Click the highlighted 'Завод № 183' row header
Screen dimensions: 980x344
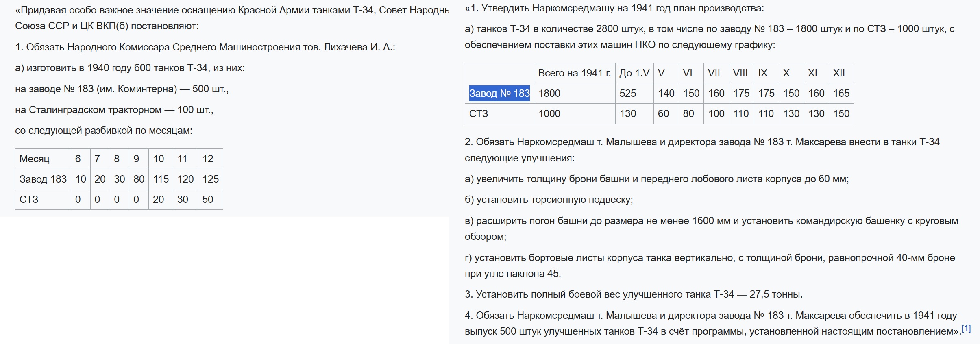click(499, 93)
